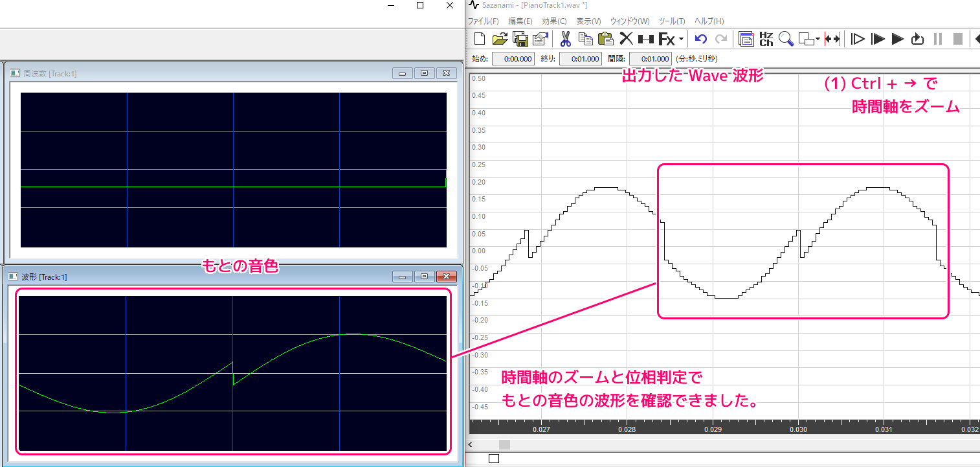The width and height of the screenshot is (980, 467).
Task: Click the 終り end time field
Action: (x=580, y=58)
